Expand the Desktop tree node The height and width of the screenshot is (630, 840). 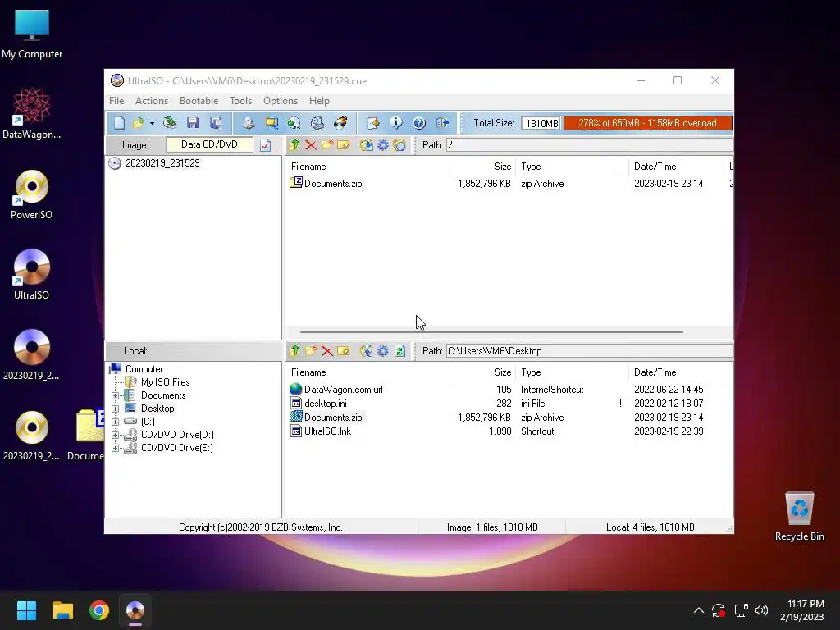pyautogui.click(x=115, y=409)
